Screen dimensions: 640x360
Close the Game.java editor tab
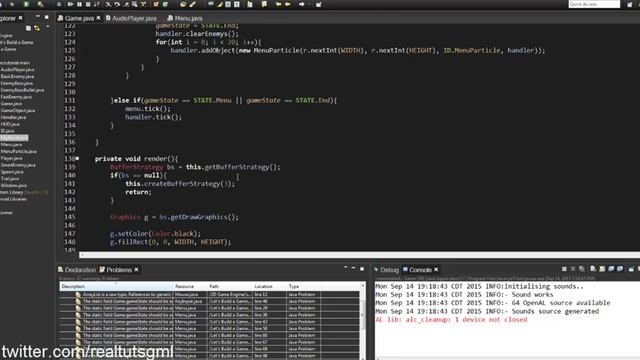click(98, 18)
